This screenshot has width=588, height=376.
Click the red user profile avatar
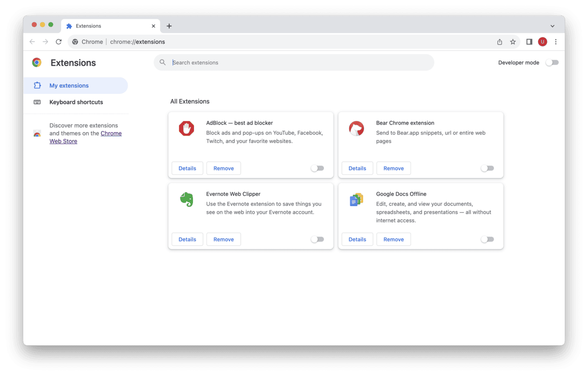coord(543,42)
